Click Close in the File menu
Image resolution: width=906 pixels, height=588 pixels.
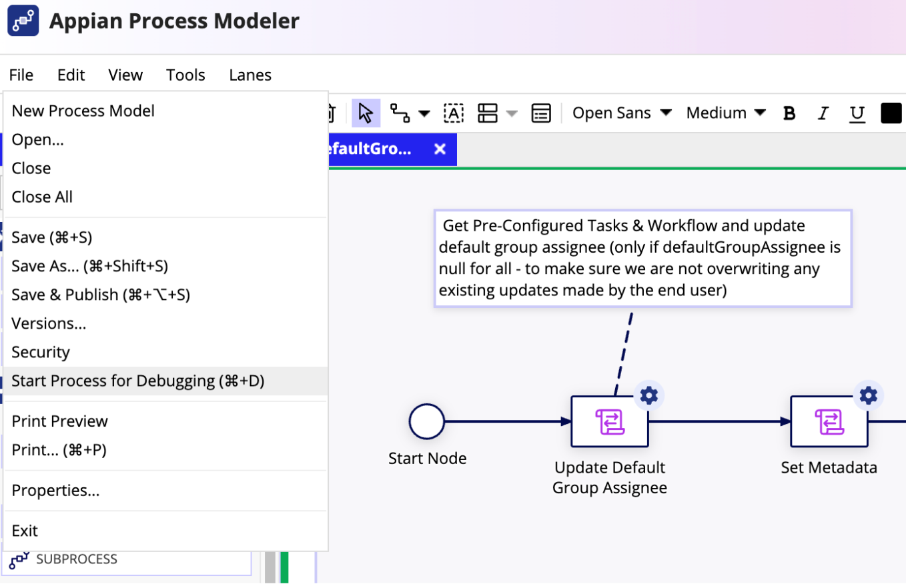coord(165,168)
